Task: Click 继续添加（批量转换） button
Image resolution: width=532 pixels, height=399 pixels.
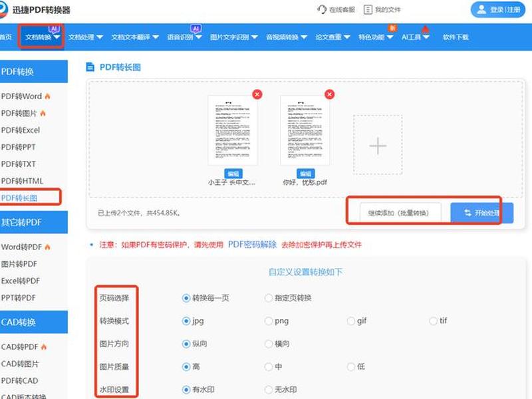Action: 400,213
